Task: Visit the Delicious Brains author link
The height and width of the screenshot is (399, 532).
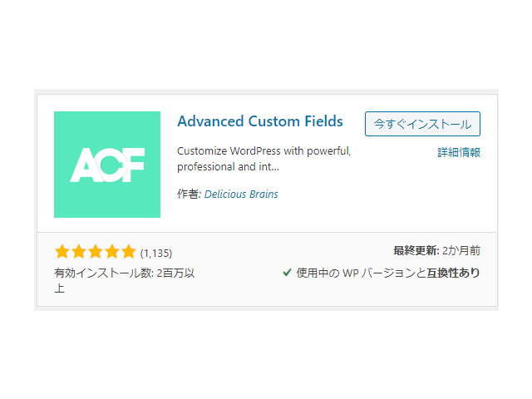Action: point(241,194)
